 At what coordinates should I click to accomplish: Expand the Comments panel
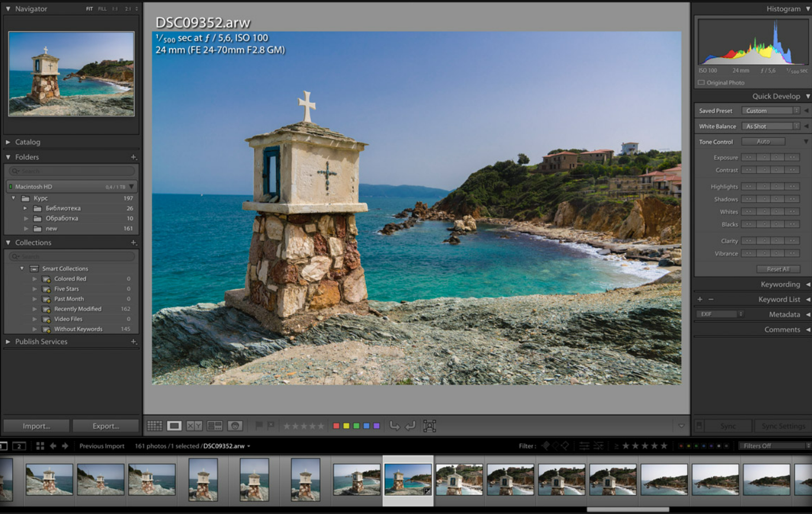808,330
